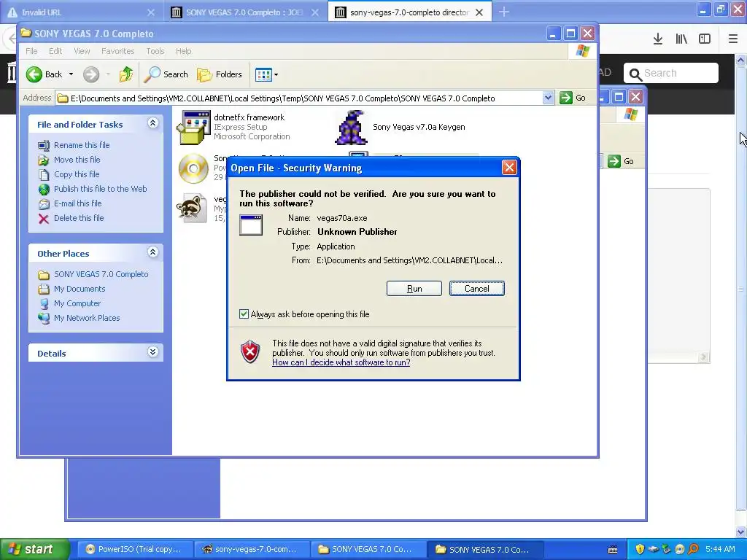Select the raccoon file icon
Screen dimensions: 747x560
pos(193,208)
